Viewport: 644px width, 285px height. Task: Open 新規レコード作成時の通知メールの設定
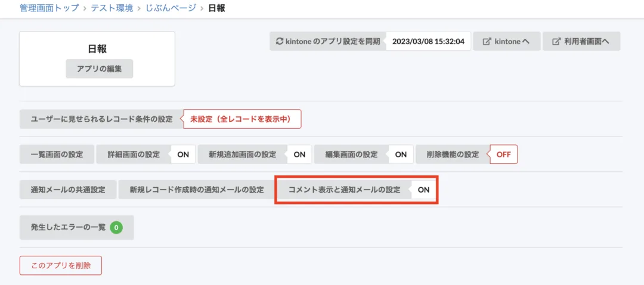[x=197, y=190]
